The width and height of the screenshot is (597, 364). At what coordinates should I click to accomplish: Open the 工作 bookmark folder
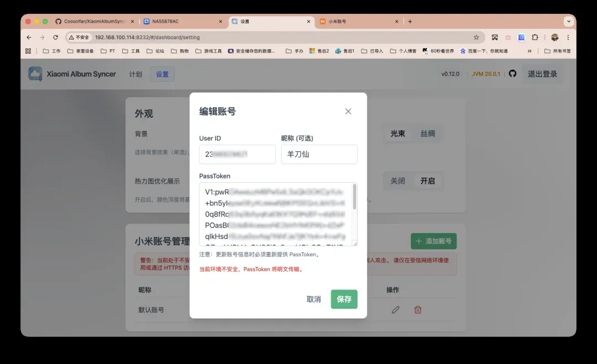coord(52,51)
